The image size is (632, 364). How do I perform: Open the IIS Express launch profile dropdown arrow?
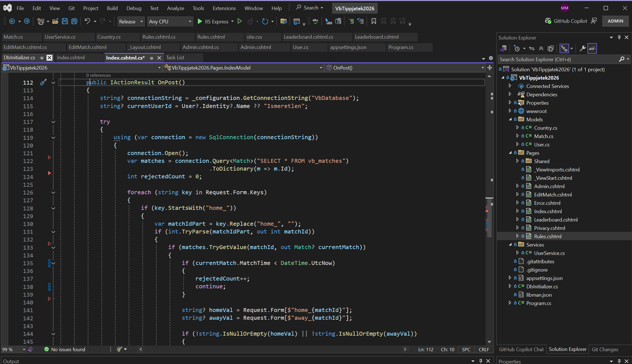[232, 22]
